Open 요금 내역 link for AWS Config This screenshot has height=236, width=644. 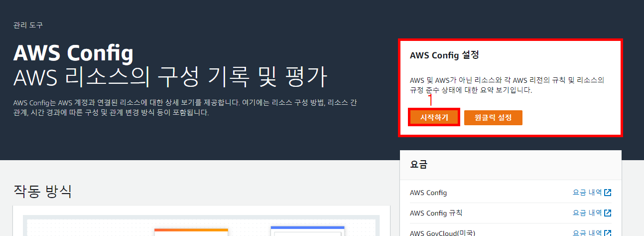click(x=587, y=193)
